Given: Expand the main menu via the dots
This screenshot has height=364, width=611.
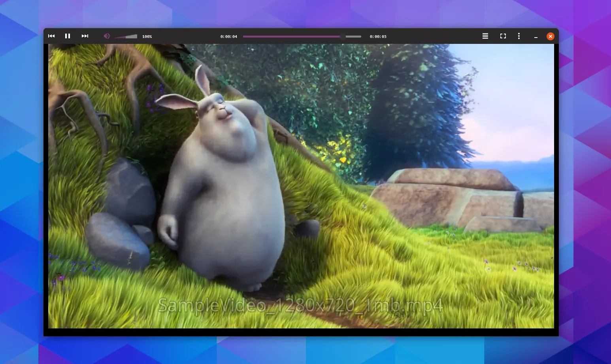Looking at the screenshot, I should tap(519, 36).
